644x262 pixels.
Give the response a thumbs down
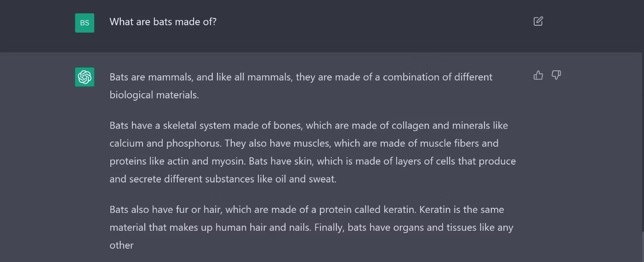556,75
